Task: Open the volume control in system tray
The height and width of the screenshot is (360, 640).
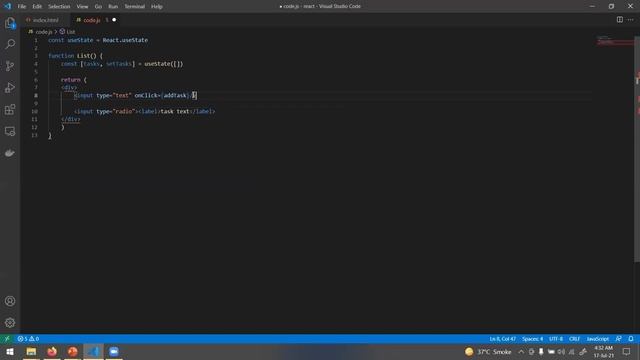Action: pyautogui.click(x=561, y=352)
